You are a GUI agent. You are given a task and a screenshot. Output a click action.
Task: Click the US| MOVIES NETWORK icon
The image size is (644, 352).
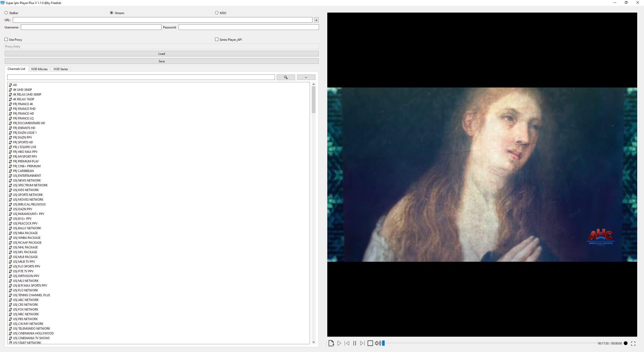(10, 200)
